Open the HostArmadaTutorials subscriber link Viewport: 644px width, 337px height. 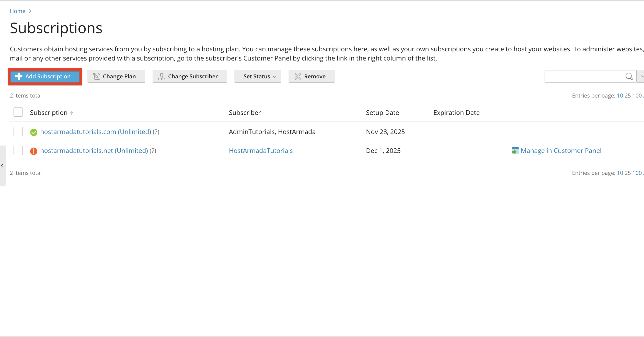[261, 151]
